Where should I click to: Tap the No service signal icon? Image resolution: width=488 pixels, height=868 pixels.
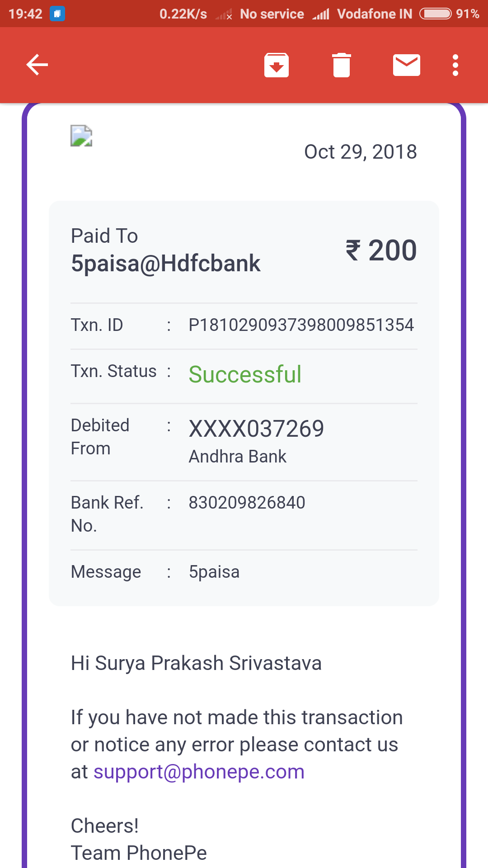[x=224, y=15]
